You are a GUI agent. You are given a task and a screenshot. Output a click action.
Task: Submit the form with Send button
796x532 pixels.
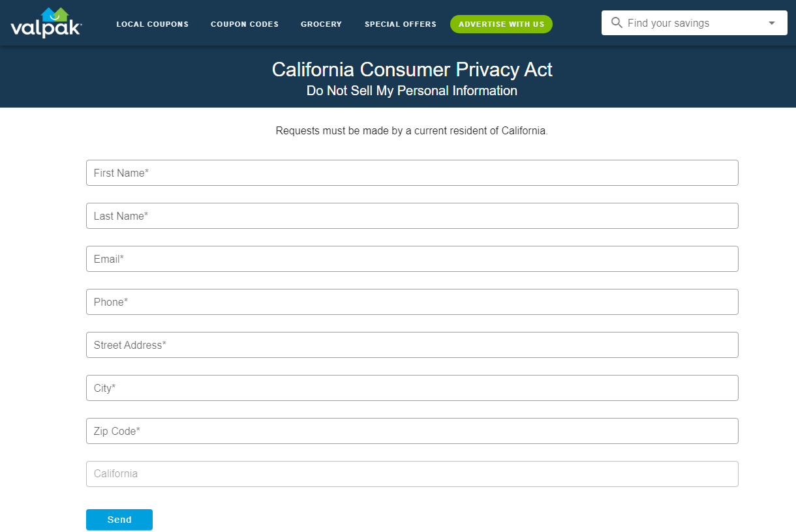119,520
